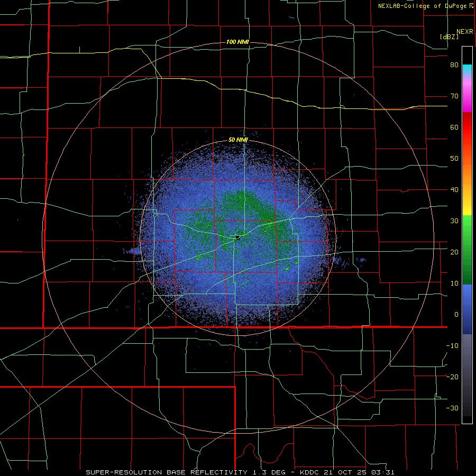Click the Super-Resolution Base Reflectivity caption text
This screenshot has height=476, width=476.
(x=167, y=472)
